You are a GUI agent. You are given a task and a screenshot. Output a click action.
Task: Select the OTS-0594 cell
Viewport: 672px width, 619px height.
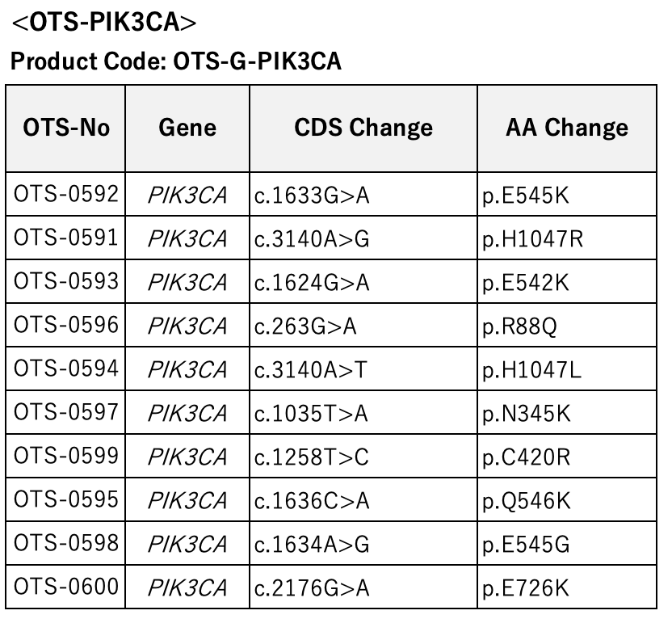[65, 368]
